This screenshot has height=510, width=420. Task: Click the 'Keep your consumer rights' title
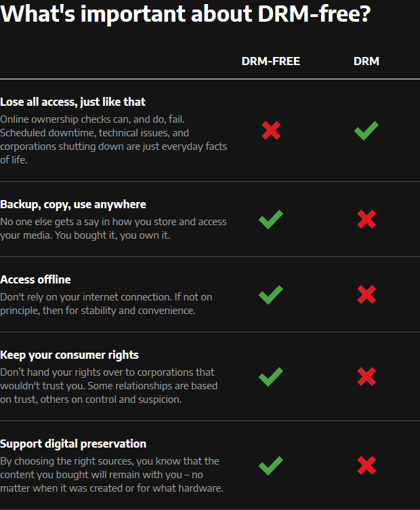[x=70, y=355]
